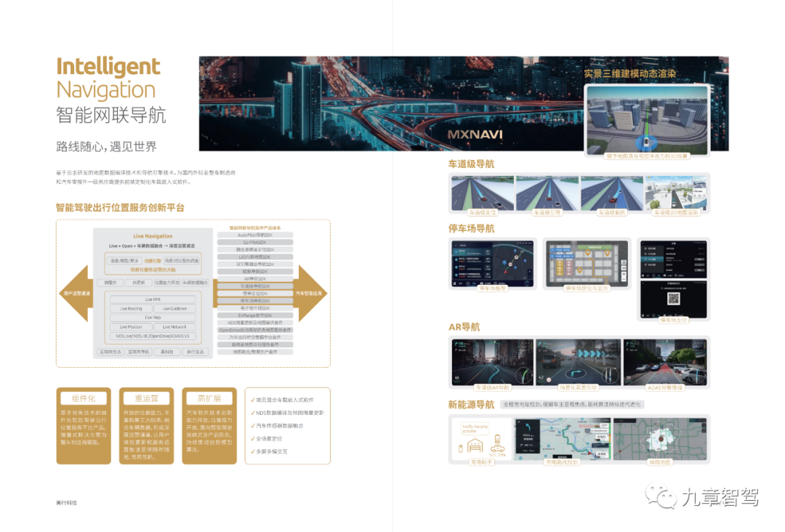785x532 pixels.
Task: Open the 车道级3D地图渲染 thumbnail
Action: (x=676, y=193)
